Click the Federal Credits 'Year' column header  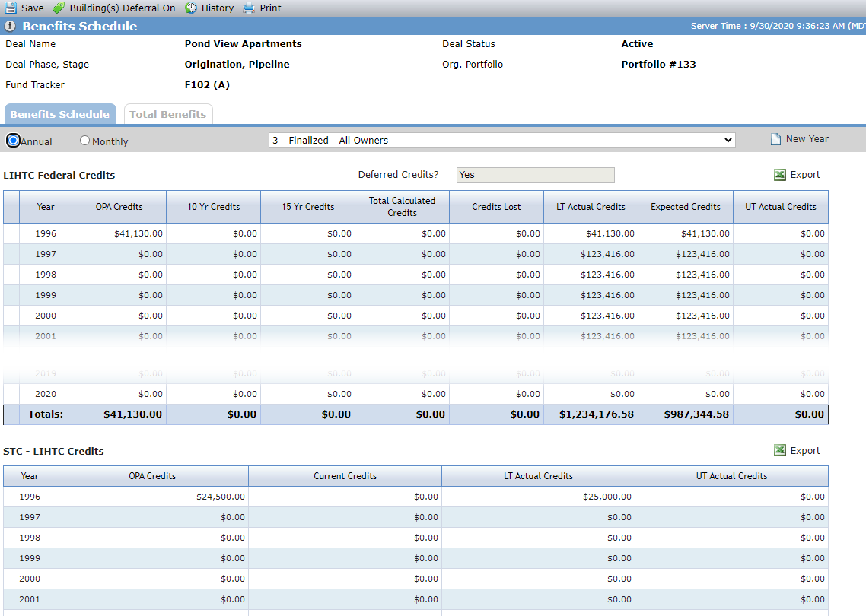coord(46,206)
